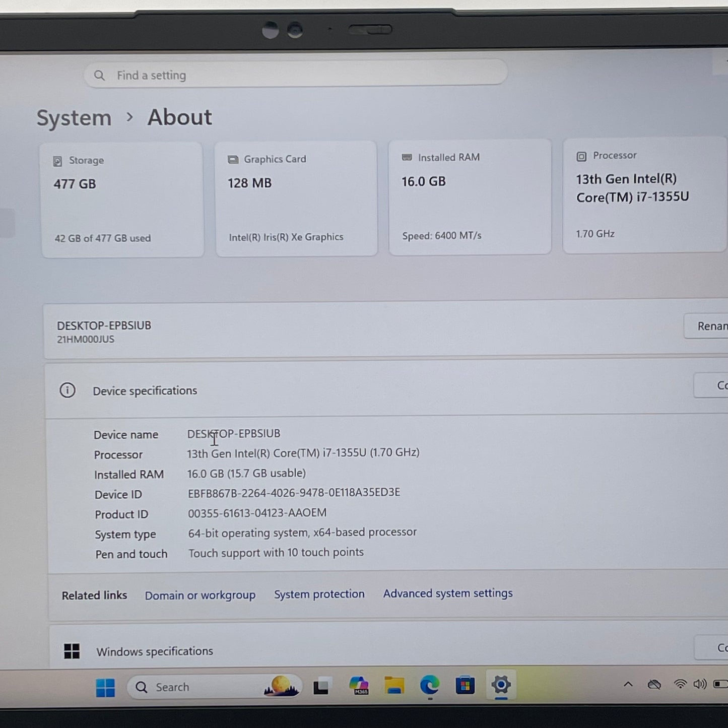The image size is (728, 728).
Task: Open Wi-Fi network tray icon
Action: (680, 684)
